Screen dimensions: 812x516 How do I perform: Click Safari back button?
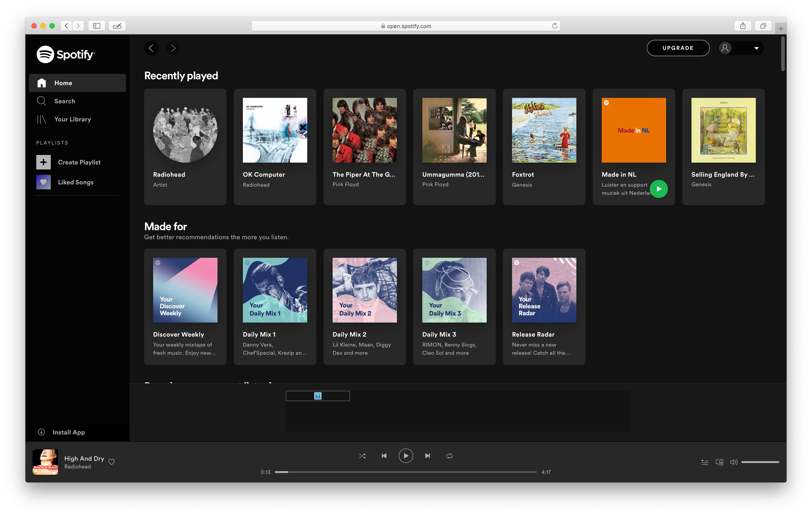tap(66, 26)
